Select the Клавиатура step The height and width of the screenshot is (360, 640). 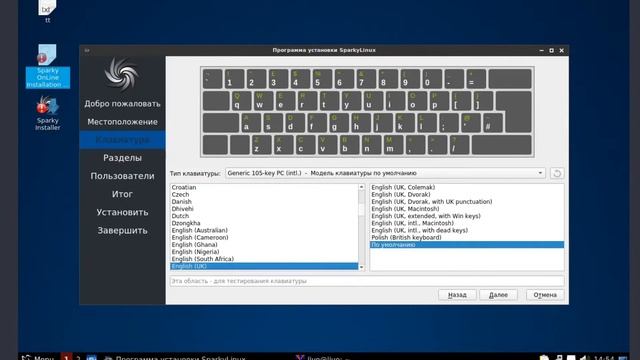[122, 140]
